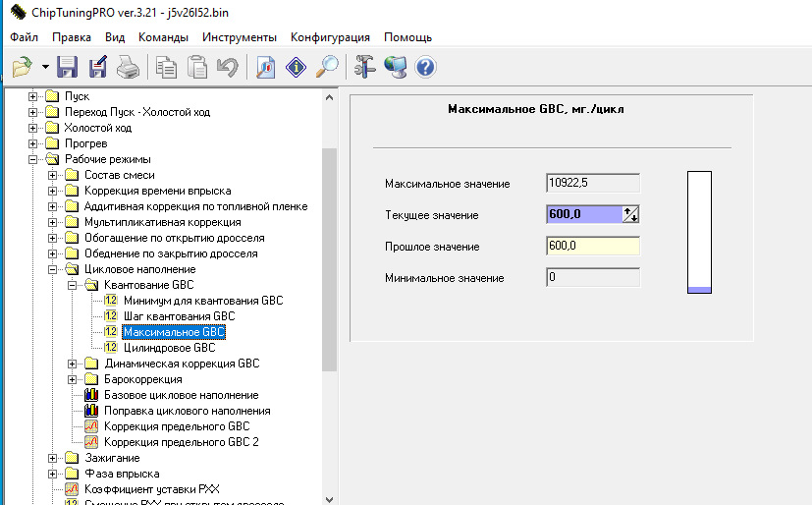Click the vertical value gauge bar

click(699, 232)
